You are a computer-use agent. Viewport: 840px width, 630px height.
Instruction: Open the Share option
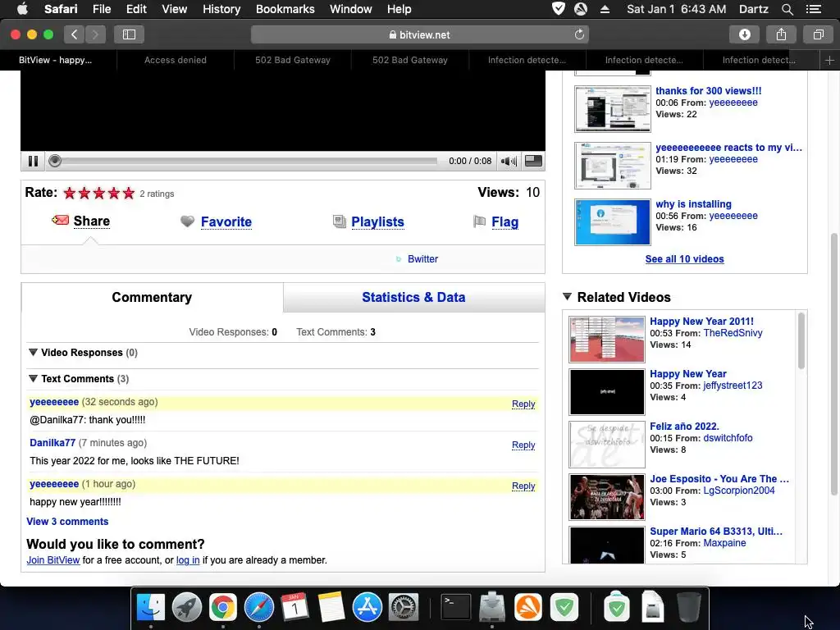92,221
